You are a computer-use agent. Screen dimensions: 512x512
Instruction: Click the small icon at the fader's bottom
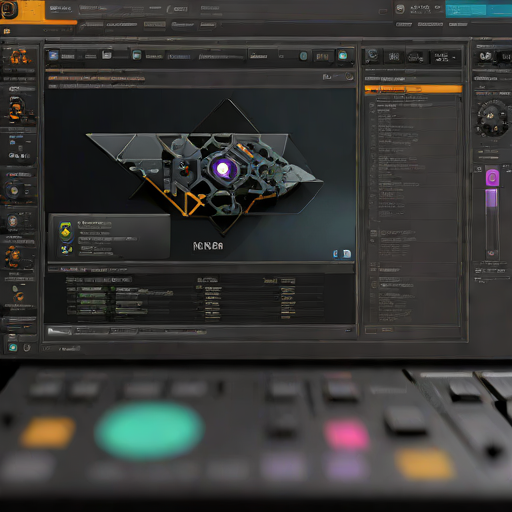click(x=491, y=253)
